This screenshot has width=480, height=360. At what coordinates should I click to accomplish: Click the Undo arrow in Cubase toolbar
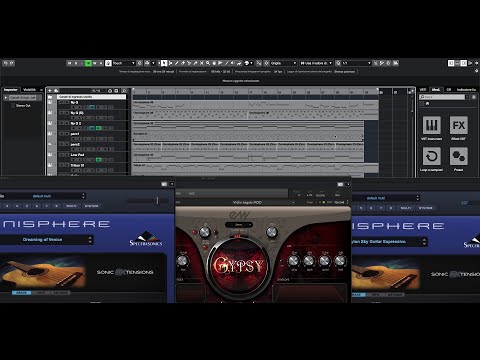coord(6,63)
